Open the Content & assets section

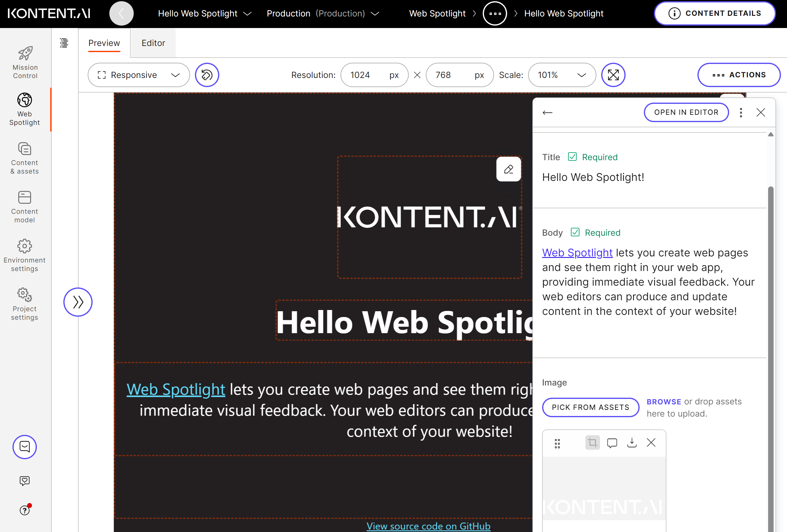(24, 158)
